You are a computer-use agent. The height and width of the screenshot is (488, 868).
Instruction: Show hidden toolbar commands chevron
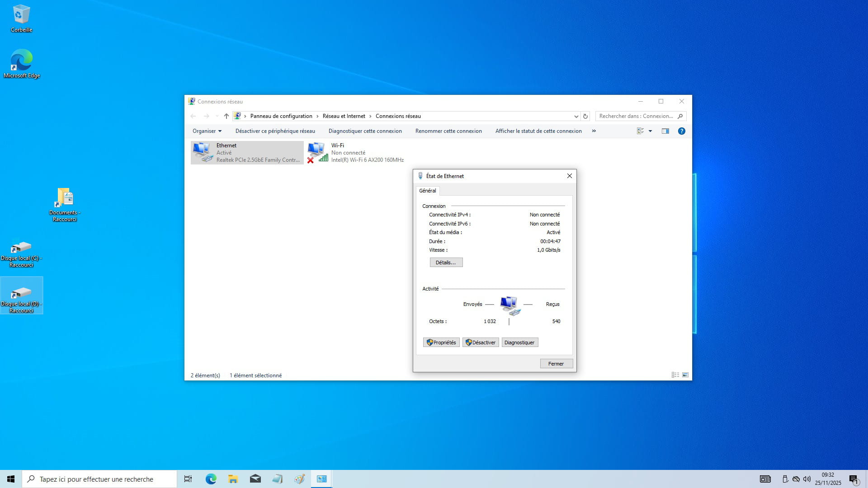pos(594,131)
